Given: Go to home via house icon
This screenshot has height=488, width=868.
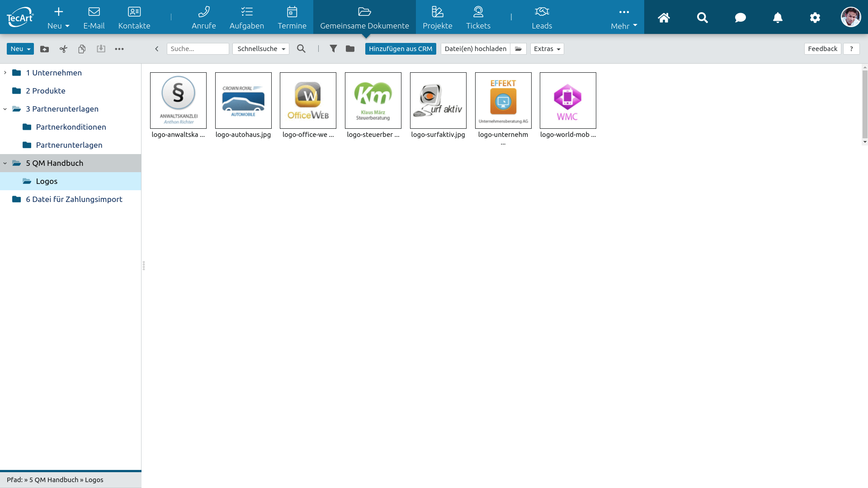Looking at the screenshot, I should tap(664, 18).
